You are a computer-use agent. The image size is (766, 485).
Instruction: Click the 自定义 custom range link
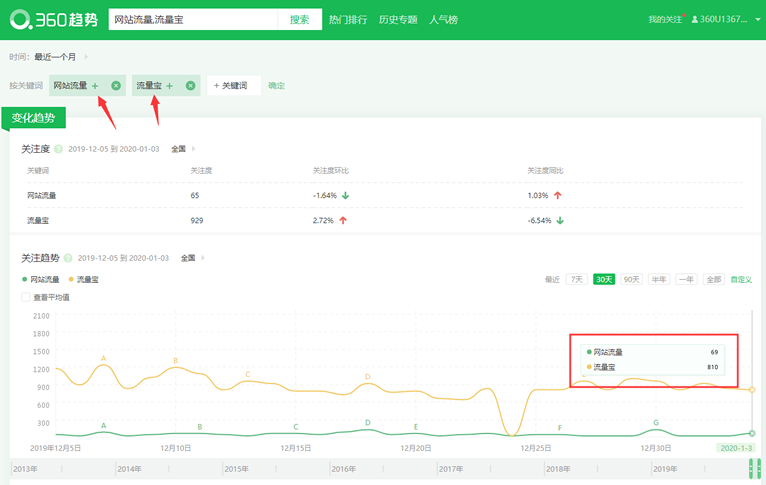coord(741,279)
